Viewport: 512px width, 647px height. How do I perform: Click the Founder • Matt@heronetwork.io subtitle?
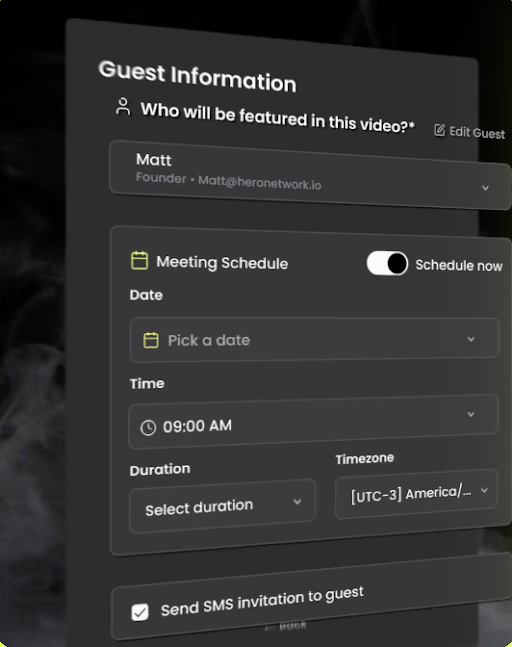point(229,181)
